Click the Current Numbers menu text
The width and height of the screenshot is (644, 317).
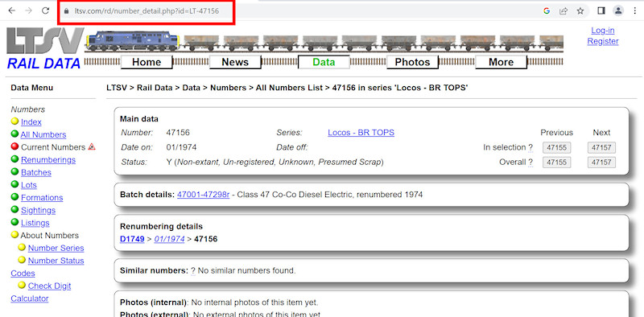(x=53, y=147)
